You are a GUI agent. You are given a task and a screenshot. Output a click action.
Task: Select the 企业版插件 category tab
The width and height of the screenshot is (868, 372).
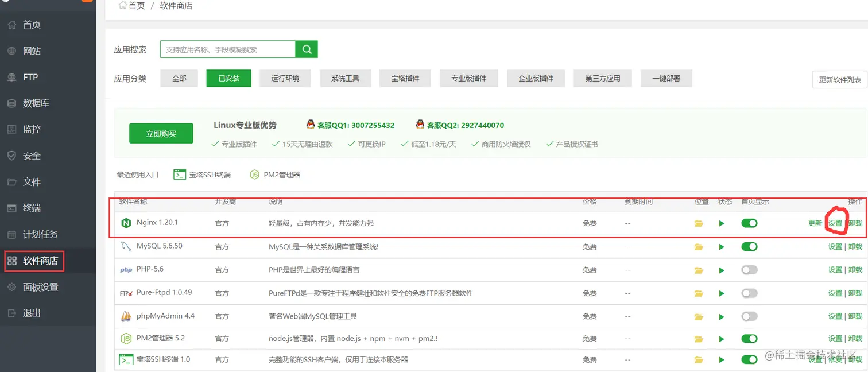(536, 78)
